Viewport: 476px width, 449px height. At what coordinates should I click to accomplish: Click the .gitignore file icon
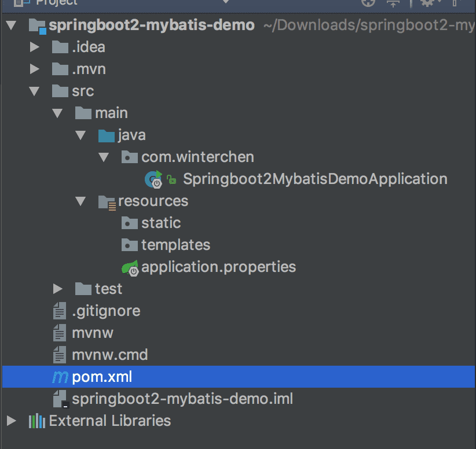tap(60, 311)
